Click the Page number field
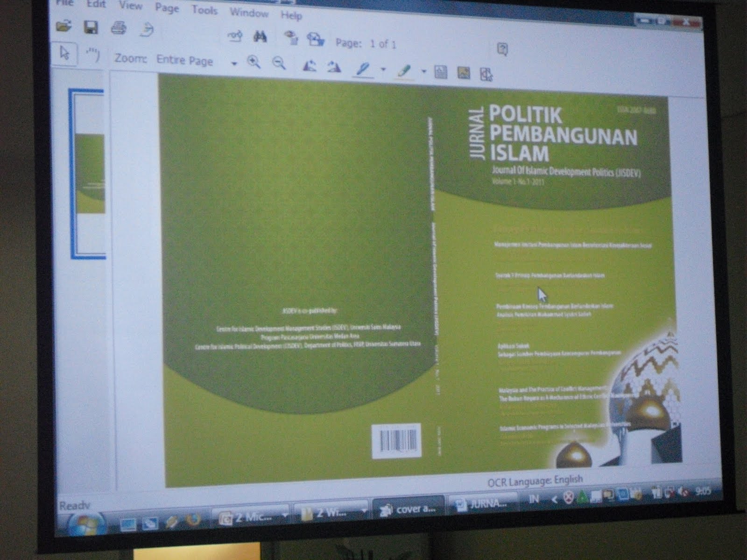The width and height of the screenshot is (747, 560). tap(383, 44)
